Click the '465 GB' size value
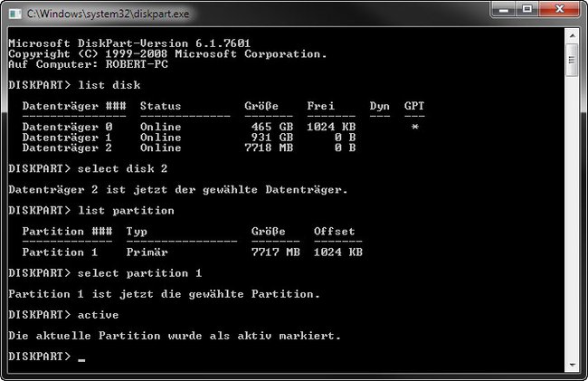This screenshot has height=381, width=588. pyautogui.click(x=272, y=127)
